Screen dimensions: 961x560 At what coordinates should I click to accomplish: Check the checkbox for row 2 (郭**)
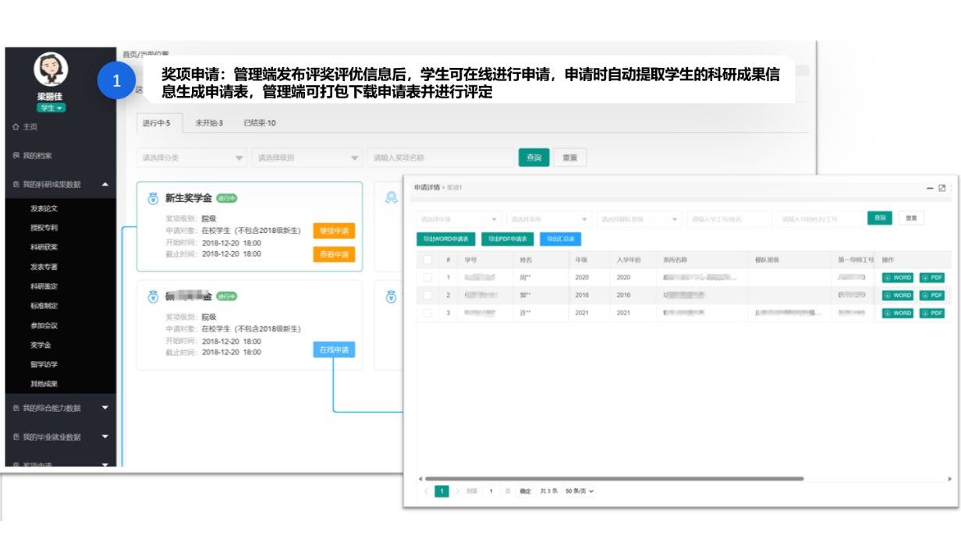tap(427, 296)
